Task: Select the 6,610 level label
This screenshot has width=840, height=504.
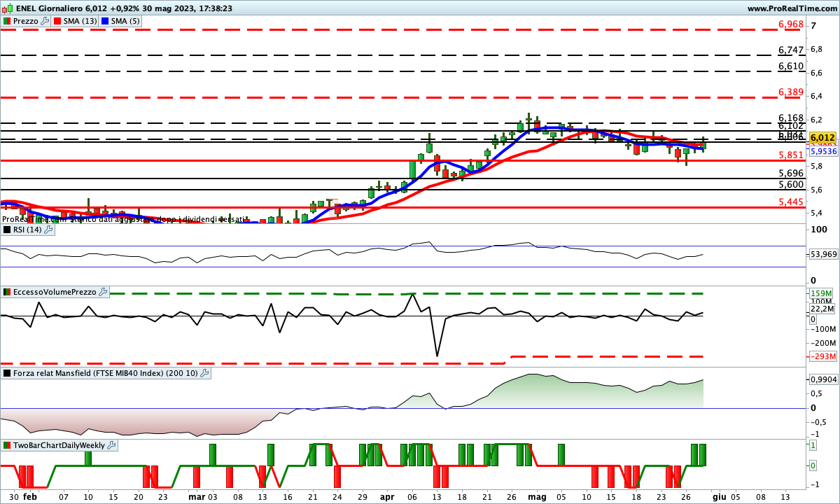Action: click(791, 66)
